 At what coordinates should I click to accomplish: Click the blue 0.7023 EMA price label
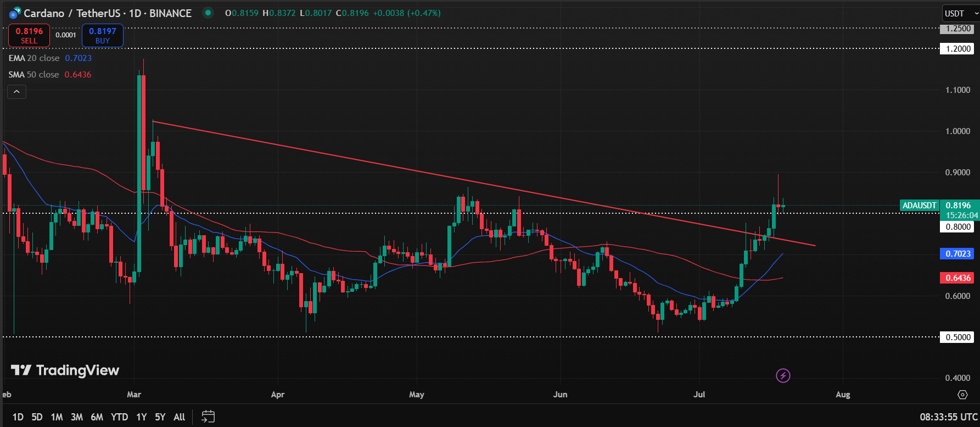(x=957, y=254)
